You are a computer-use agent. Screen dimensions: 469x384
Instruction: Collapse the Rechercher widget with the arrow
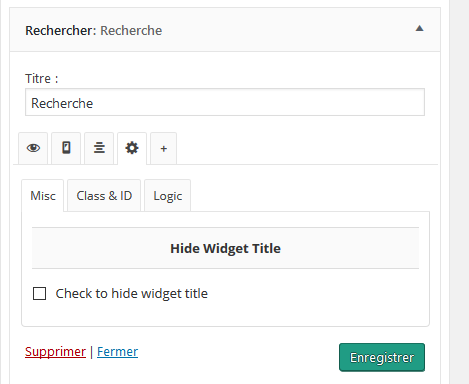pos(419,29)
